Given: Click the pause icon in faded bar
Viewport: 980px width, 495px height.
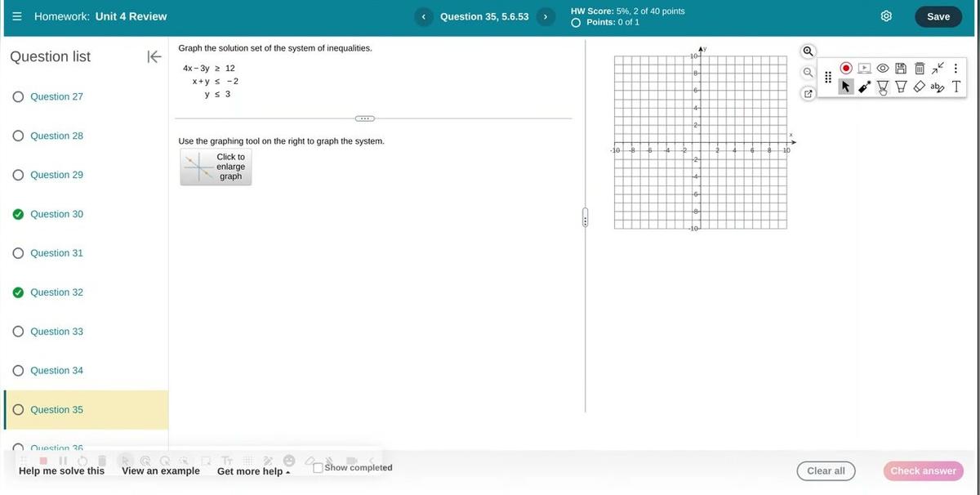Looking at the screenshot, I should tap(63, 461).
